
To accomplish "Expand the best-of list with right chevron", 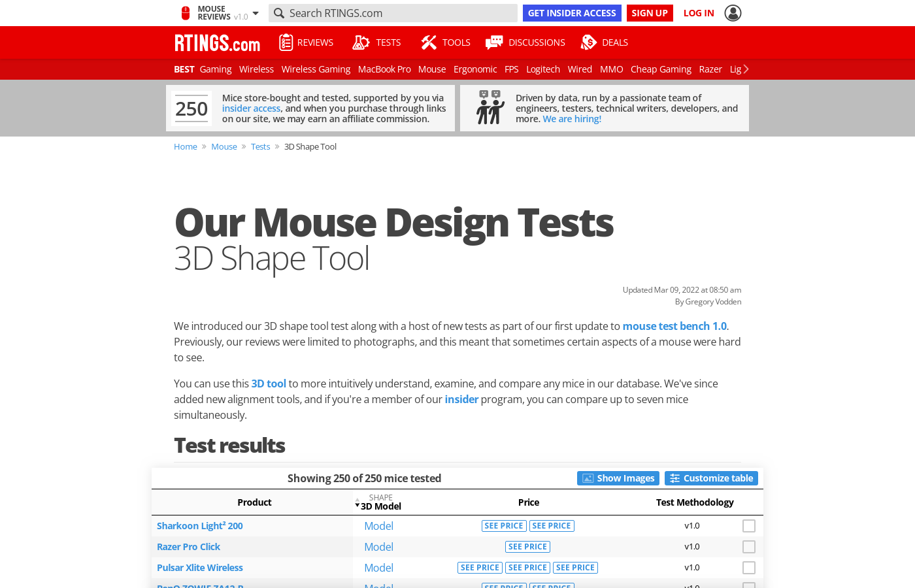I will click(x=746, y=69).
